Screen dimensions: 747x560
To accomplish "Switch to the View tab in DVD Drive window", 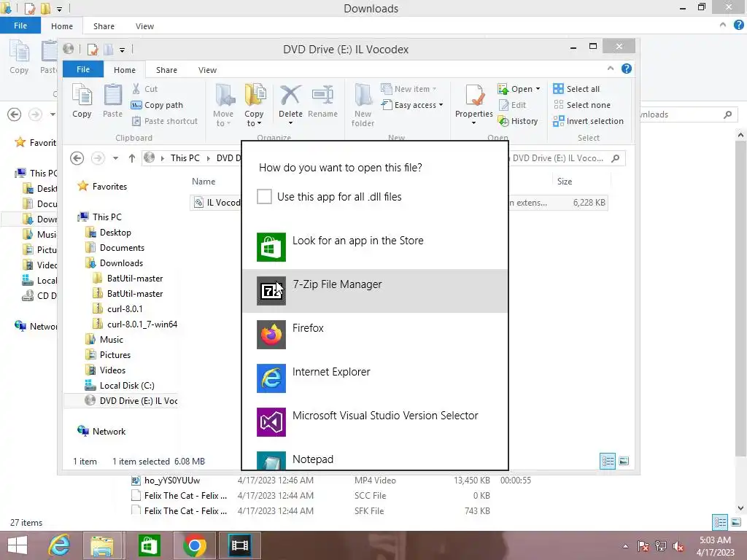I will click(x=207, y=69).
